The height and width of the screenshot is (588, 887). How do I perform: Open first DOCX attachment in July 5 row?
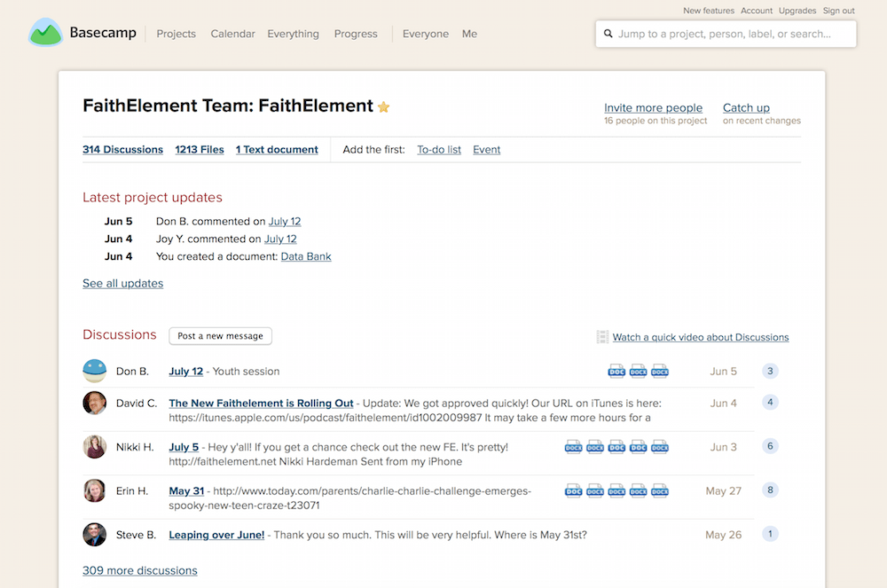(574, 447)
